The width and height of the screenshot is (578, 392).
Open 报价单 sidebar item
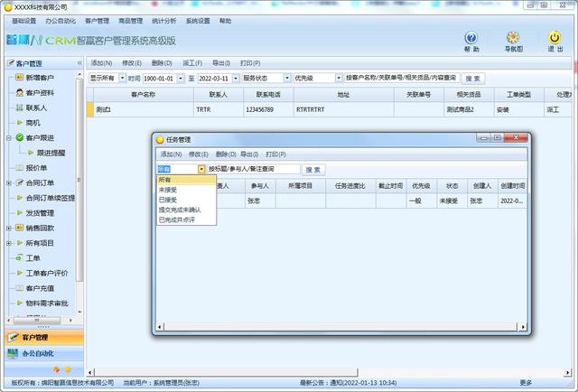point(36,167)
